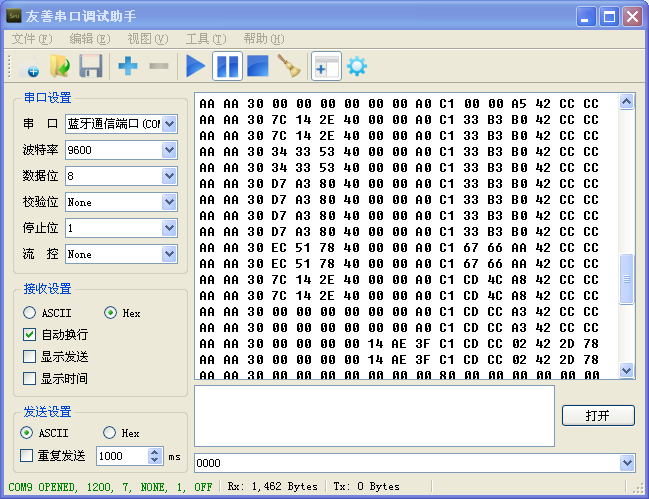Expand the 串口 port dropdown

point(169,124)
